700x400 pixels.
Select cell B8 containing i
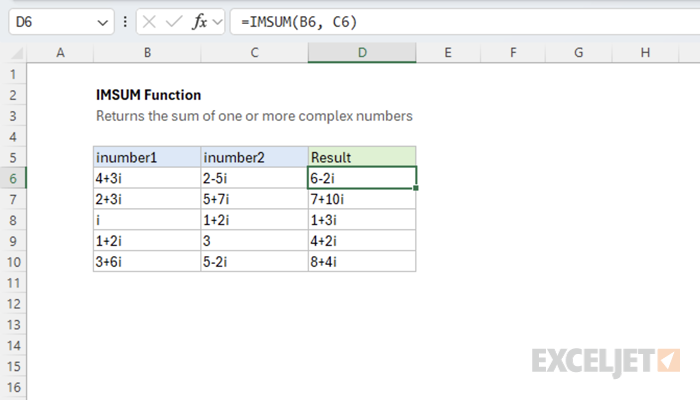point(147,220)
